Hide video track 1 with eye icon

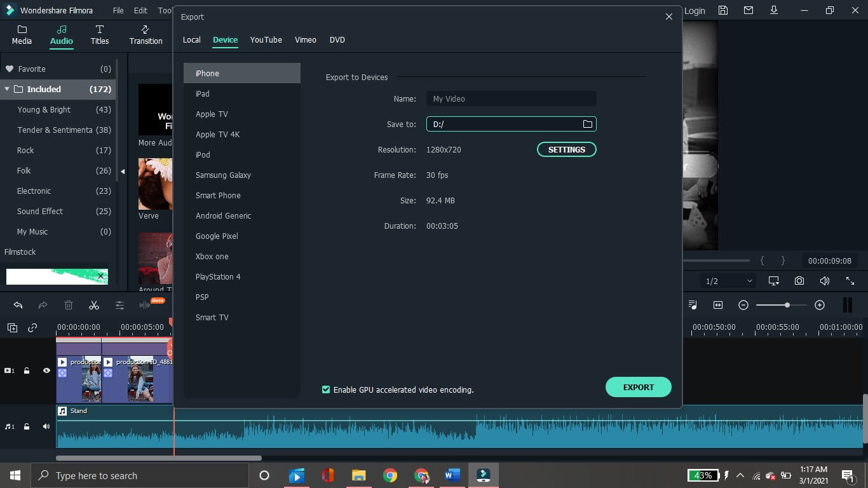click(x=46, y=370)
